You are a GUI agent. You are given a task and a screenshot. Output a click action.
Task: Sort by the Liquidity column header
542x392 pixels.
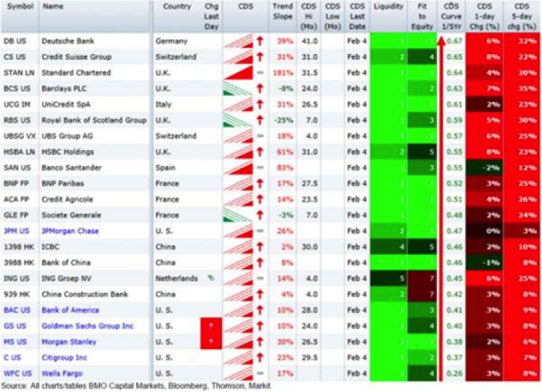(x=388, y=6)
